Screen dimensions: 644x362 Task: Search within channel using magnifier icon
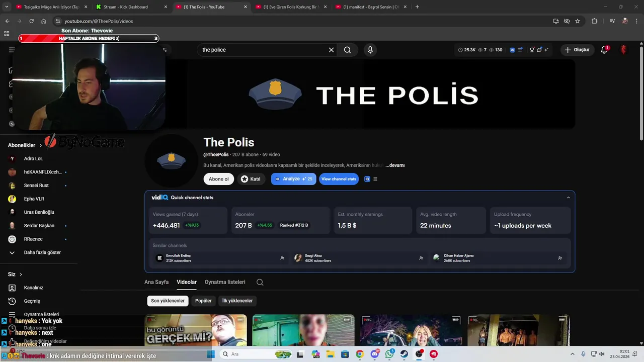tap(260, 282)
